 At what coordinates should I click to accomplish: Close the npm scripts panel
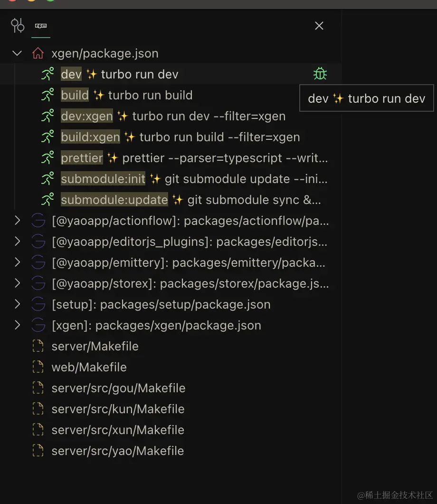pyautogui.click(x=319, y=26)
